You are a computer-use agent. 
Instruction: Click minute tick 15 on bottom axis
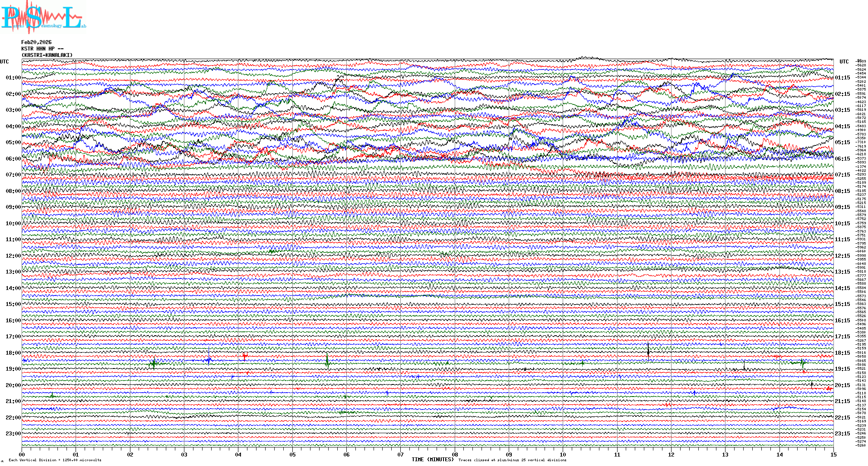(833, 454)
